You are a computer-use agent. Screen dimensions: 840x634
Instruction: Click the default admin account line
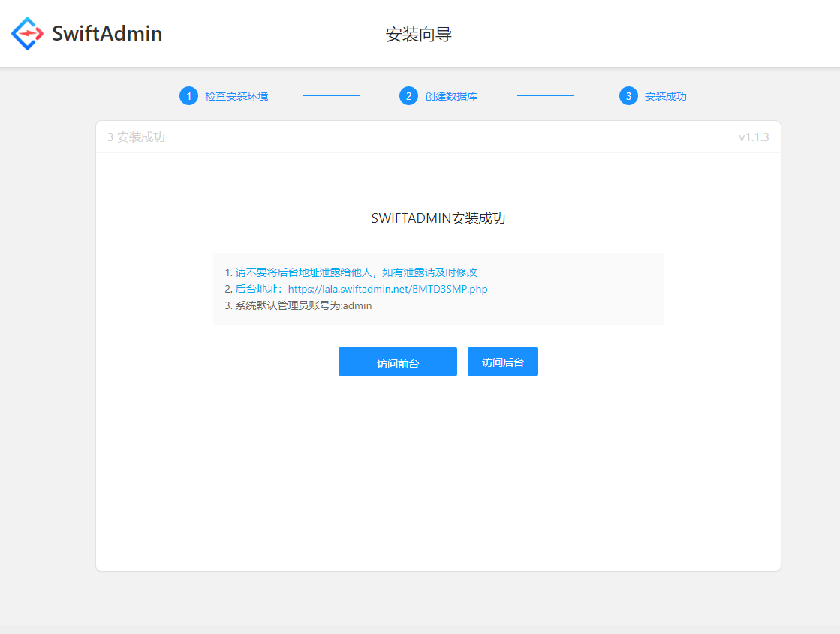tap(303, 306)
